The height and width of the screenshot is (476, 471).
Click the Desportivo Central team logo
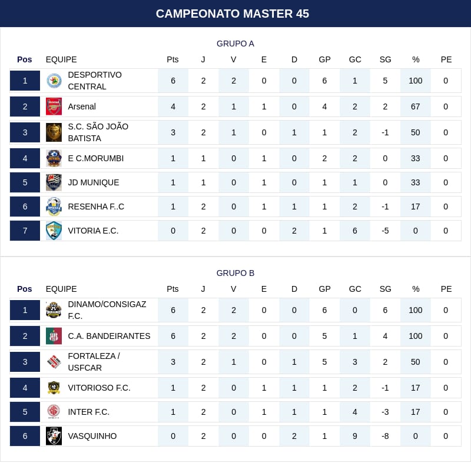pos(54,81)
